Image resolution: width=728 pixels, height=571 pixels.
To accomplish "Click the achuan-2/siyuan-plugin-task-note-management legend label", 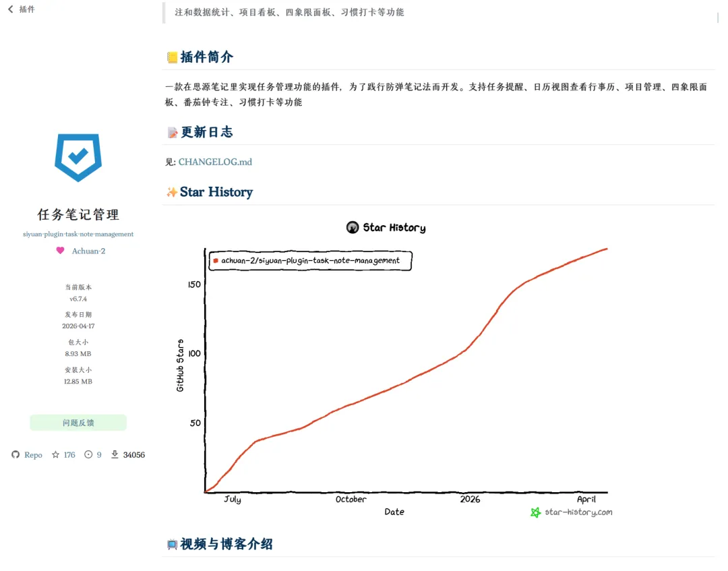I will click(x=310, y=260).
